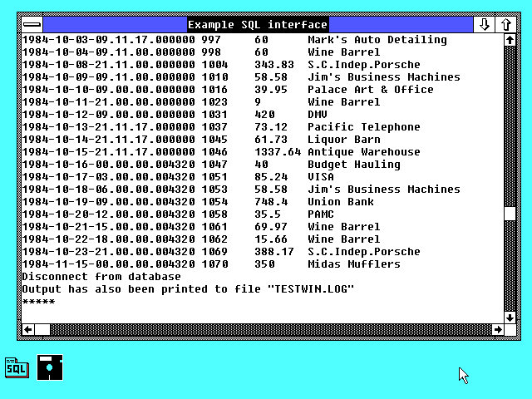Click the horizontal scrollbar thumb

coord(42,329)
